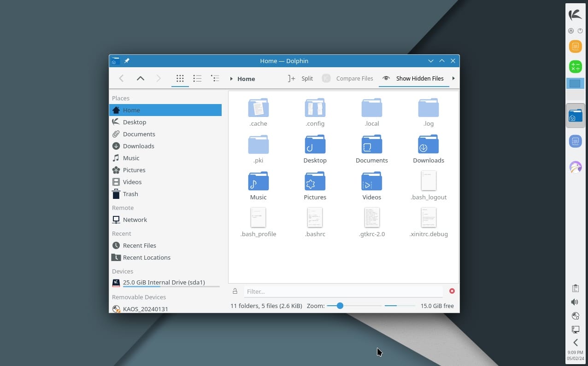Open Recent Files in sidebar
The width and height of the screenshot is (588, 366).
pos(139,245)
